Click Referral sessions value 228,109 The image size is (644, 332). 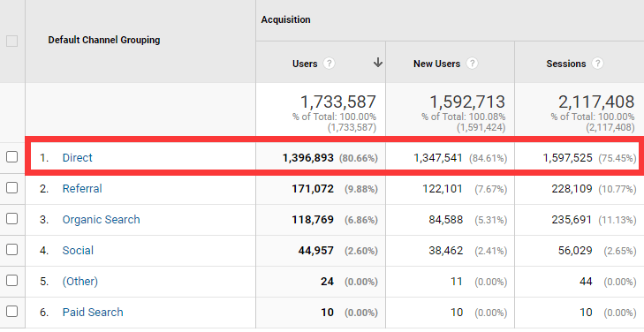coord(572,189)
